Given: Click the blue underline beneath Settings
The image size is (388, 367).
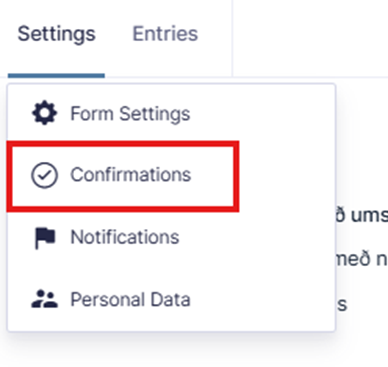Looking at the screenshot, I should (56, 76).
